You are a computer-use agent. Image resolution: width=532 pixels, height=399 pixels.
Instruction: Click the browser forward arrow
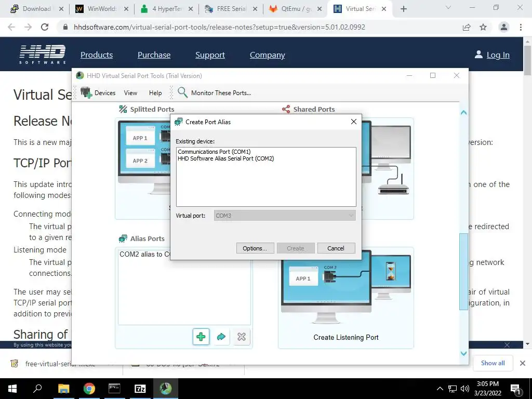(x=28, y=27)
